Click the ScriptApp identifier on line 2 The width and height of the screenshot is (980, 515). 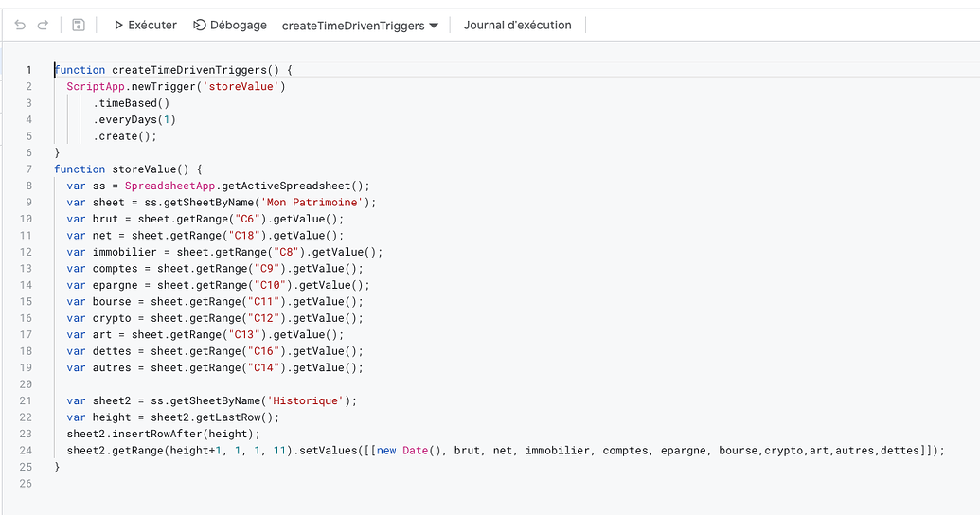coord(96,86)
